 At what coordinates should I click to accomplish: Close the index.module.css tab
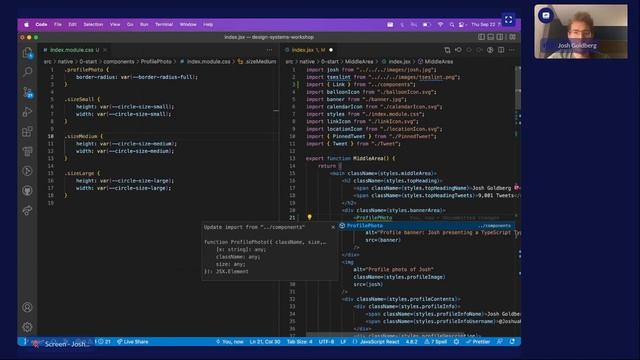coord(105,50)
